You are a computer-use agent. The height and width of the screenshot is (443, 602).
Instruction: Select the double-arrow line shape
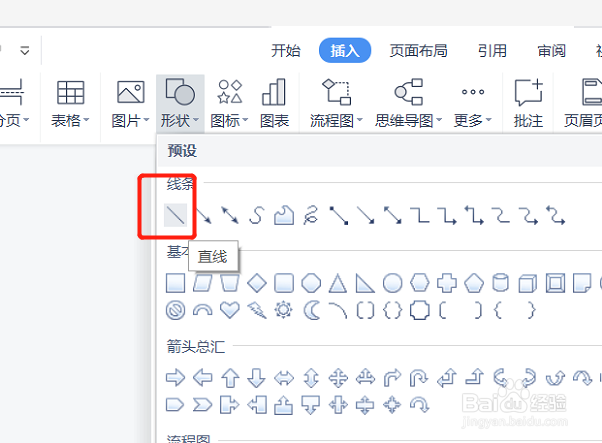[230, 215]
